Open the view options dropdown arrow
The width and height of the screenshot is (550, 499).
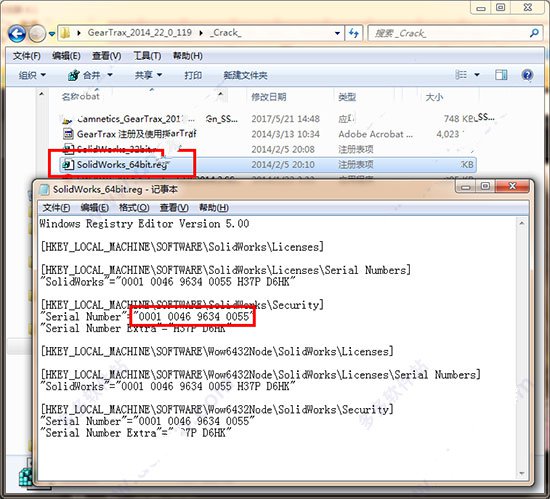477,75
